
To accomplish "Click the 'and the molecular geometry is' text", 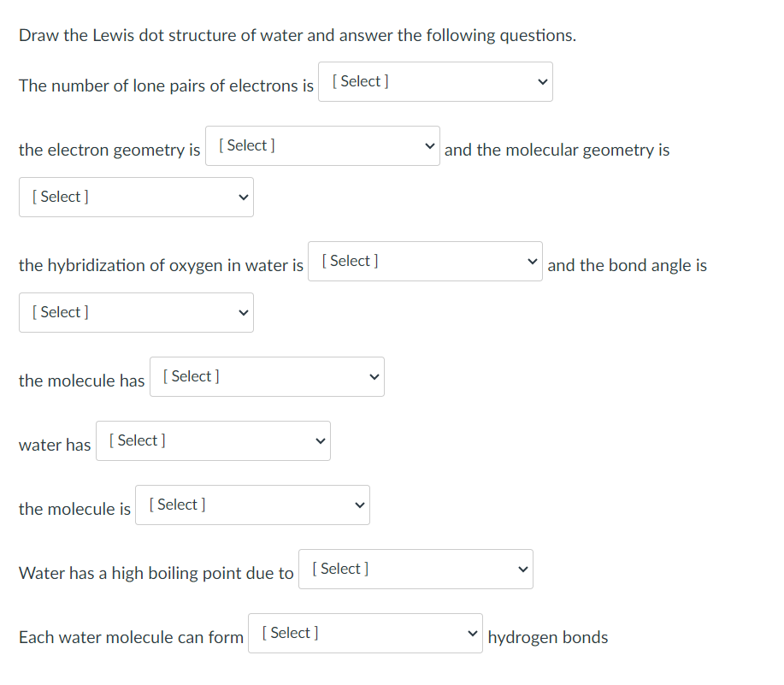I will click(x=557, y=150).
